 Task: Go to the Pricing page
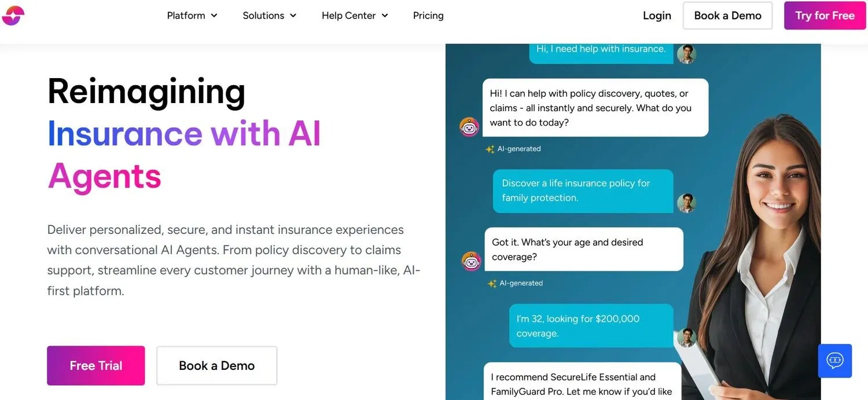click(x=428, y=16)
